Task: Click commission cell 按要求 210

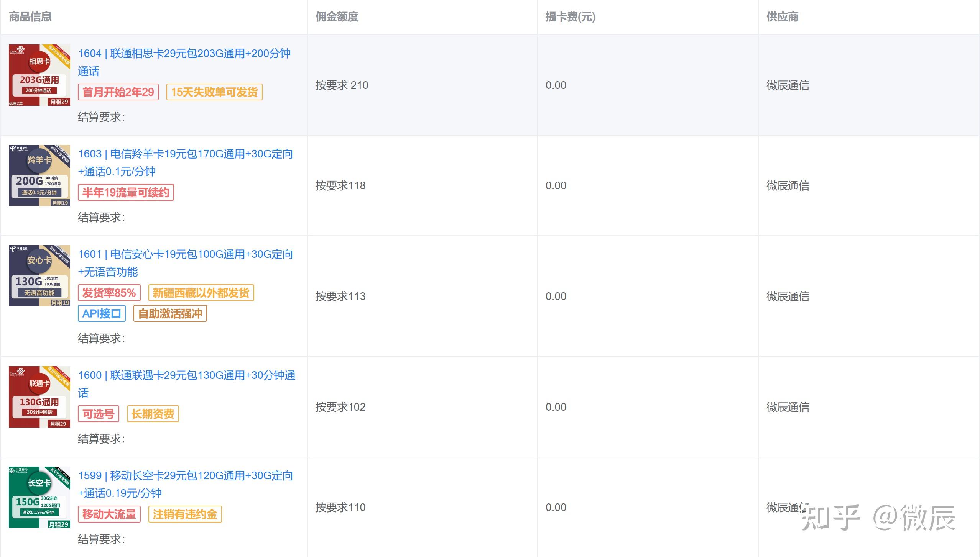Action: 342,85
